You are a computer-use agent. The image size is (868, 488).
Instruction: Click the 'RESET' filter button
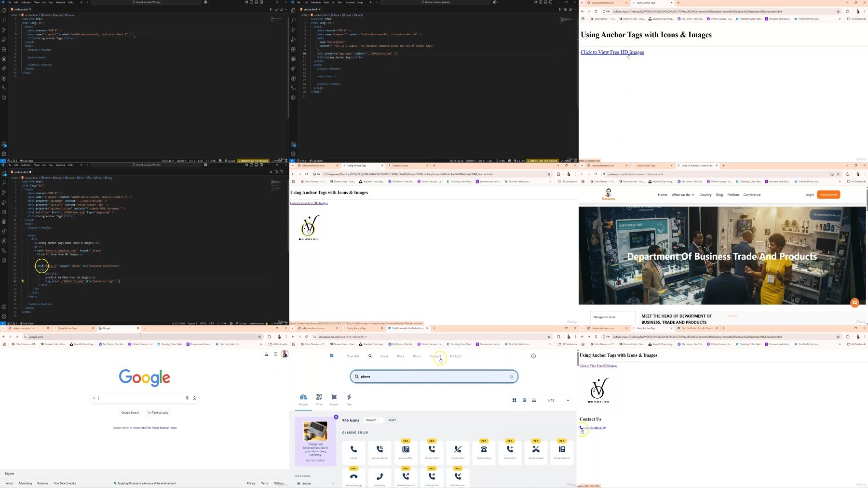pos(392,420)
